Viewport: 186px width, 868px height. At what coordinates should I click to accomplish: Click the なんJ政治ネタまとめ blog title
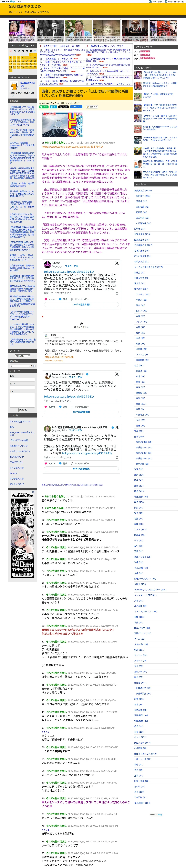click(x=25, y=6)
